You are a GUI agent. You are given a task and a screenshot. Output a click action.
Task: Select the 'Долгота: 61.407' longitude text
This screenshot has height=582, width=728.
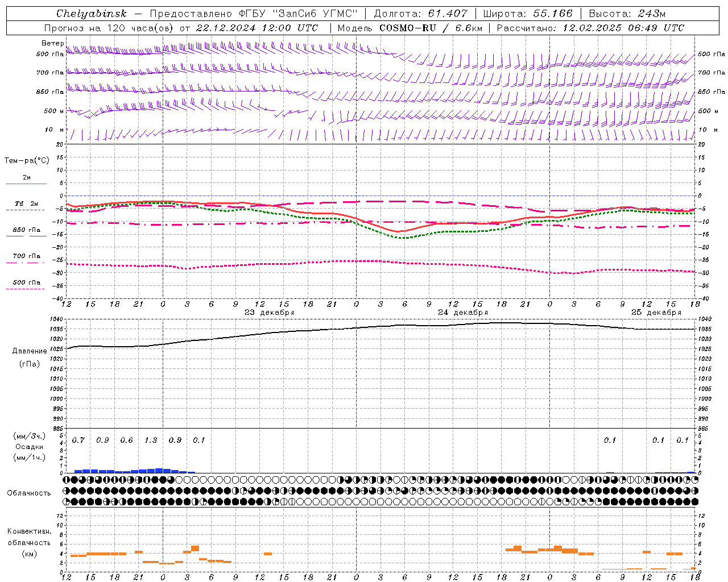(421, 14)
